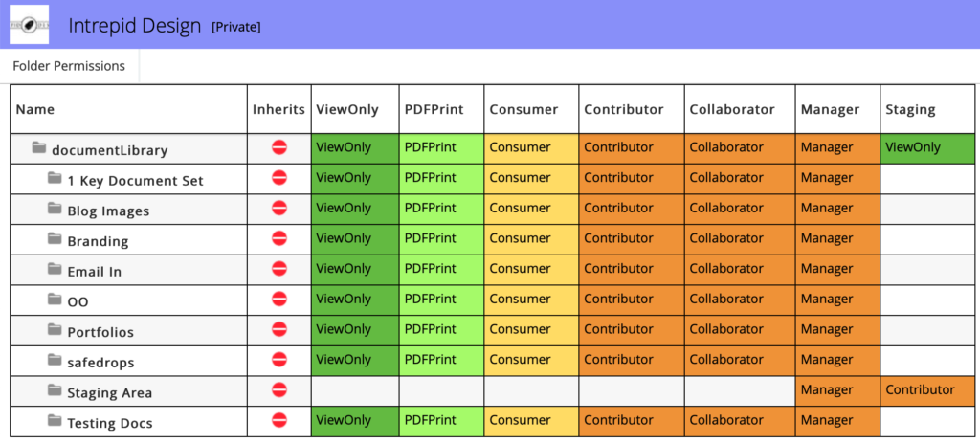Expand the 1 Key Document Set folder
The image size is (980, 444).
(135, 180)
